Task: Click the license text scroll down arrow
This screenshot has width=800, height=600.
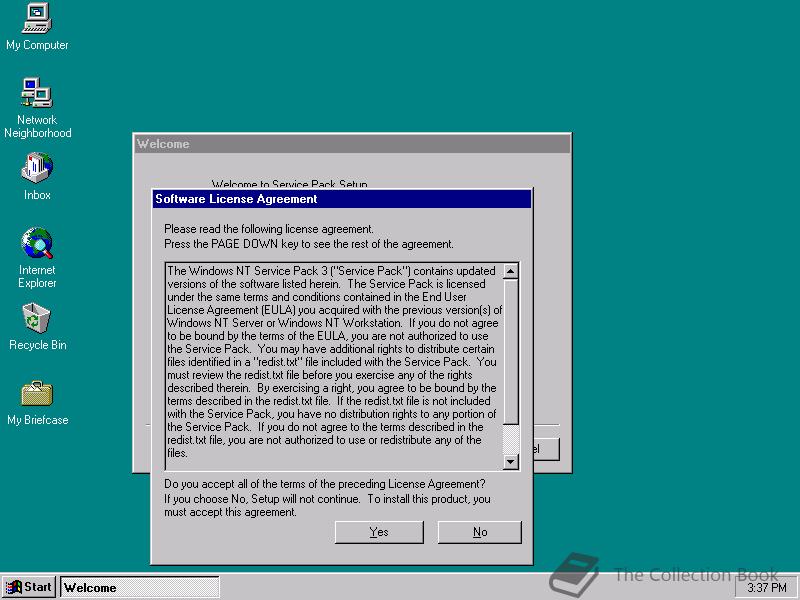Action: pos(511,462)
